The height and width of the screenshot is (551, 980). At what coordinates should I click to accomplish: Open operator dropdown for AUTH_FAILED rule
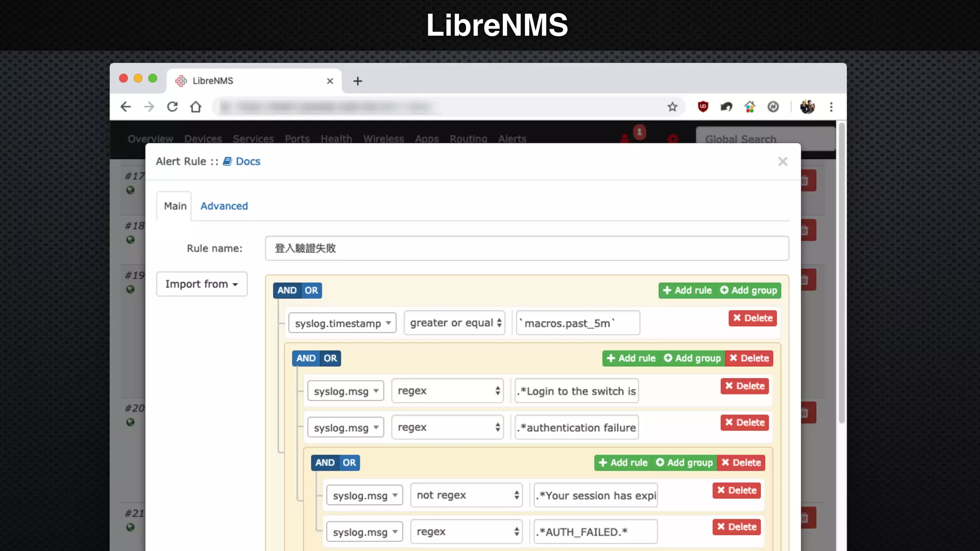pyautogui.click(x=467, y=531)
